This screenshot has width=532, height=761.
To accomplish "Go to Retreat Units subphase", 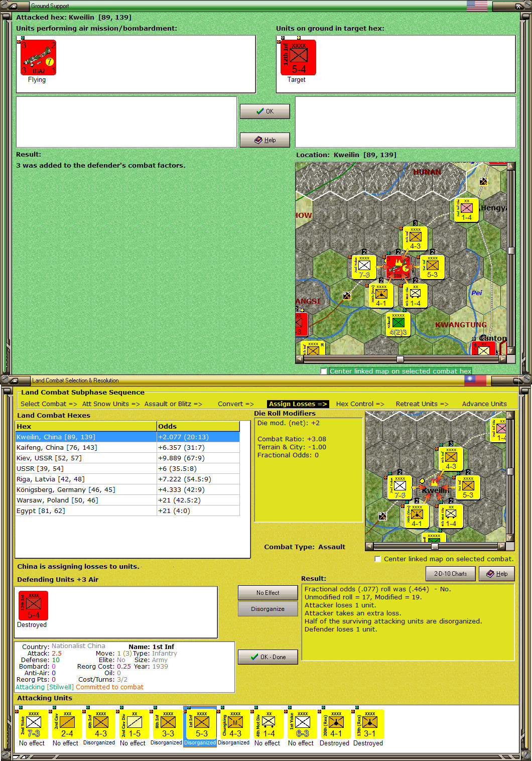I will pos(422,404).
